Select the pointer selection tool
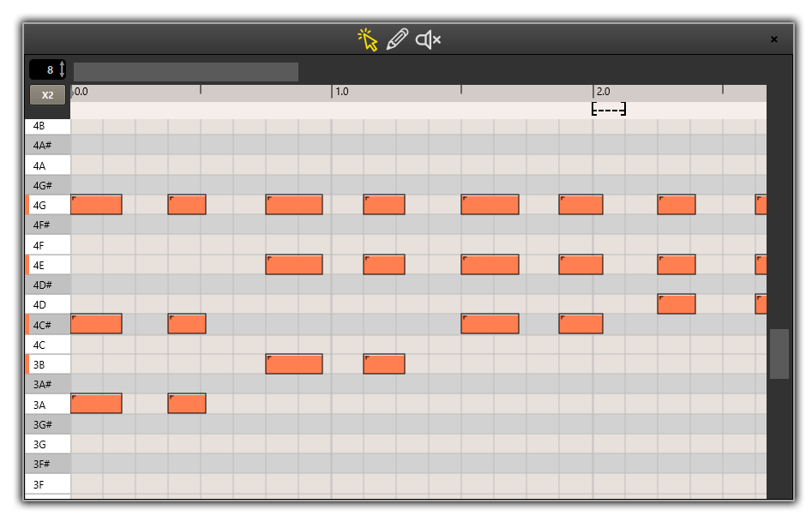This screenshot has height=522, width=812. click(368, 40)
